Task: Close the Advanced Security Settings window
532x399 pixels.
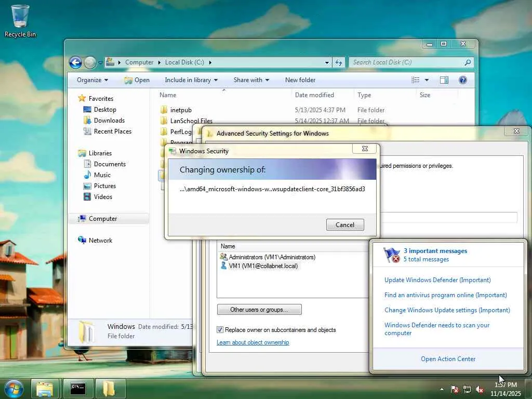Action: point(516,131)
